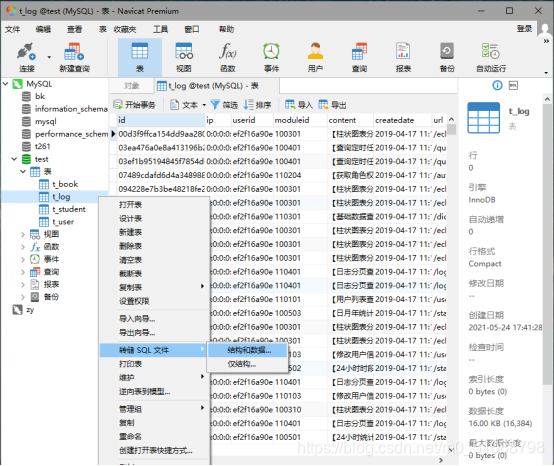Click the 转储 SQL 文件 menu item
Image resolution: width=554 pixels, height=466 pixels.
[154, 350]
